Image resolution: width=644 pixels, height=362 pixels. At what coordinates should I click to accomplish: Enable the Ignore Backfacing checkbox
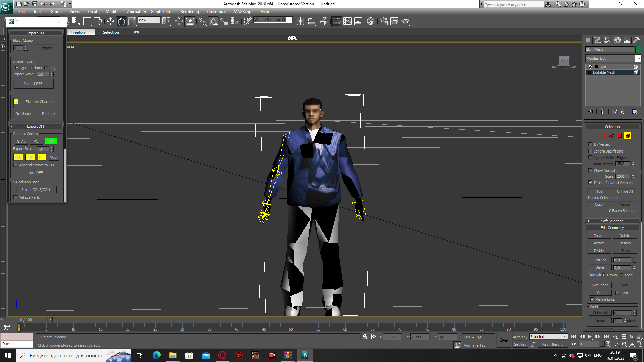point(591,151)
